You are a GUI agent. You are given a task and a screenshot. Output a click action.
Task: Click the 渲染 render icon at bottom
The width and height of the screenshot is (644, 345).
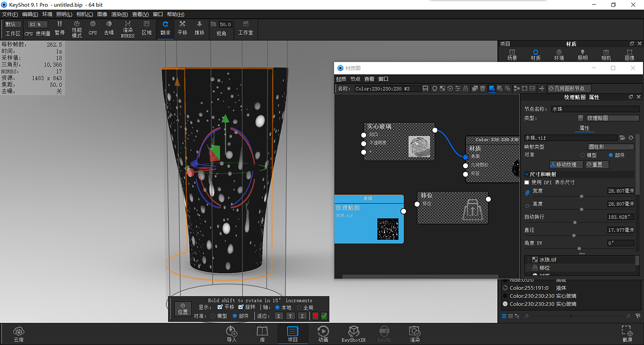pos(414,334)
